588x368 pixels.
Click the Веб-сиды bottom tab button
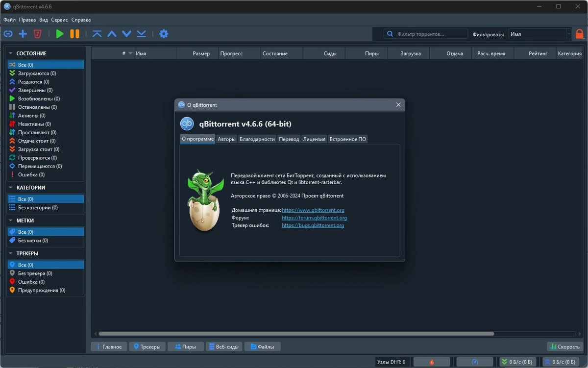[224, 346]
